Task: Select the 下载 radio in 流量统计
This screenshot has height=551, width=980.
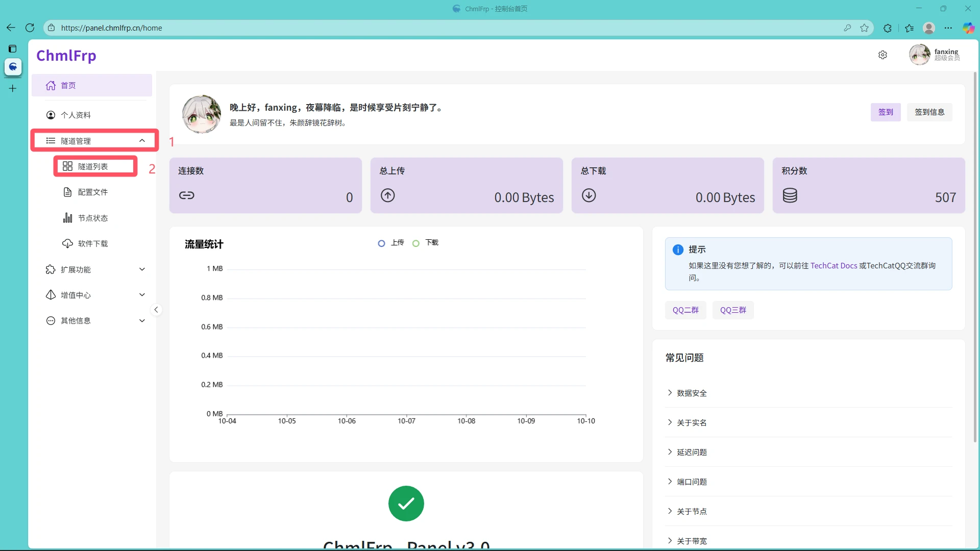Action: [x=415, y=243]
